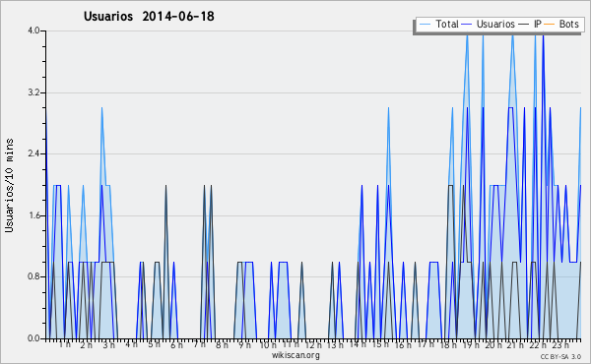The width and height of the screenshot is (591, 364).
Task: Click the dark blue Usuarios legend line
Action: [467, 25]
